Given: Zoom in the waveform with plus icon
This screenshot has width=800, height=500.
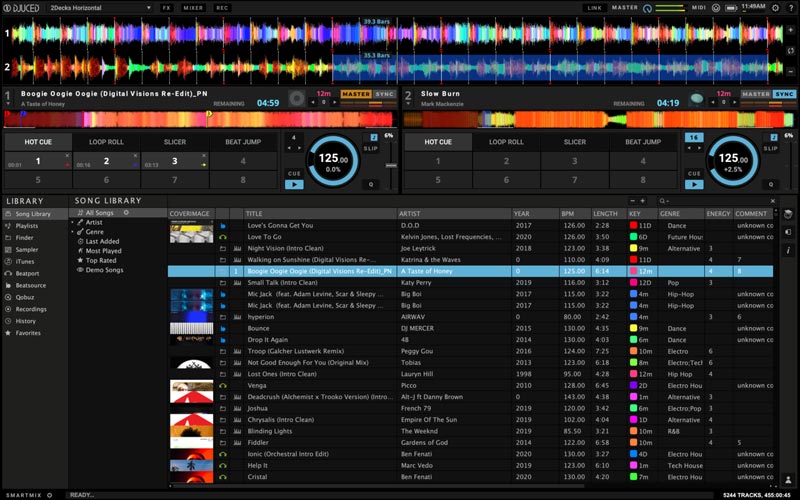Looking at the screenshot, I should click(790, 30).
